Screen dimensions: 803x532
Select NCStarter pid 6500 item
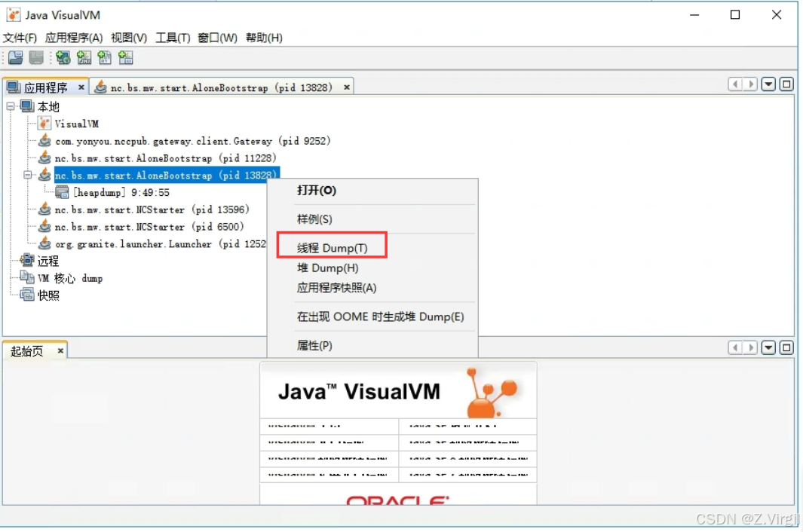(149, 227)
